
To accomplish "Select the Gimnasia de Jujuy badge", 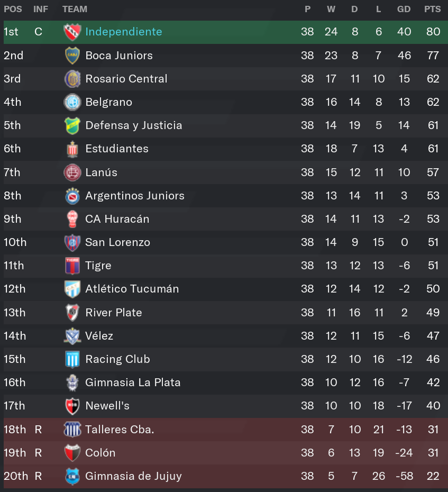I will pos(72,476).
